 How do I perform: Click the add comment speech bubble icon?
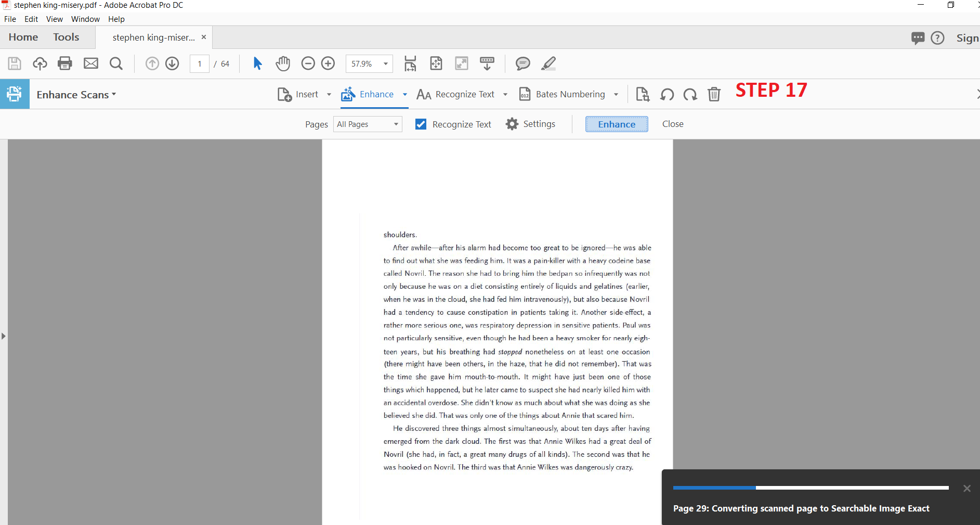(x=522, y=63)
